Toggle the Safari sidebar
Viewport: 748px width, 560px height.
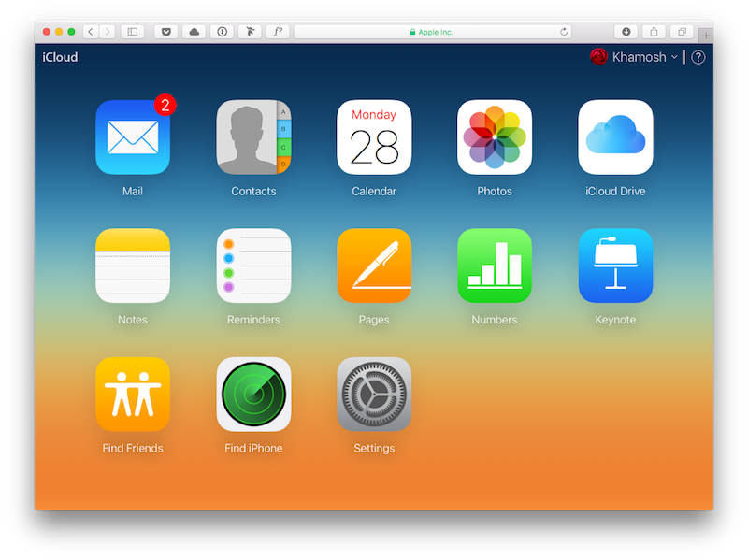click(133, 32)
